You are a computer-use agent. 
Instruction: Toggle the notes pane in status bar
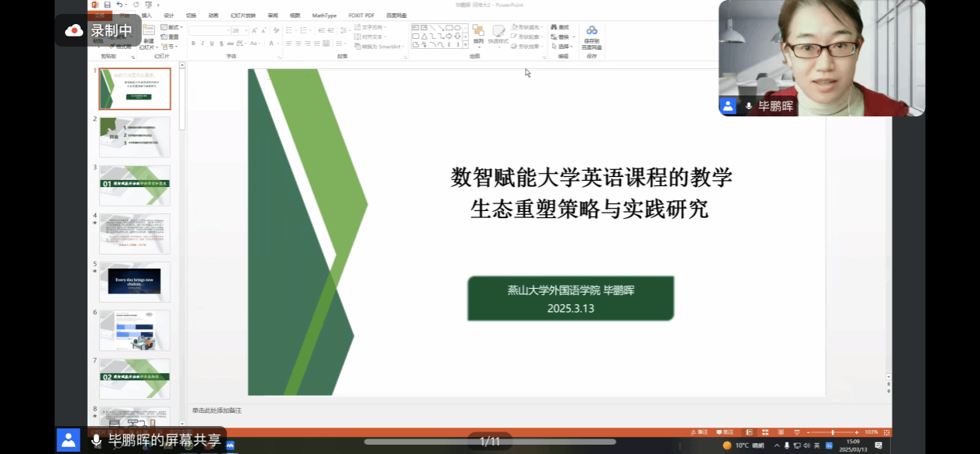(702, 432)
